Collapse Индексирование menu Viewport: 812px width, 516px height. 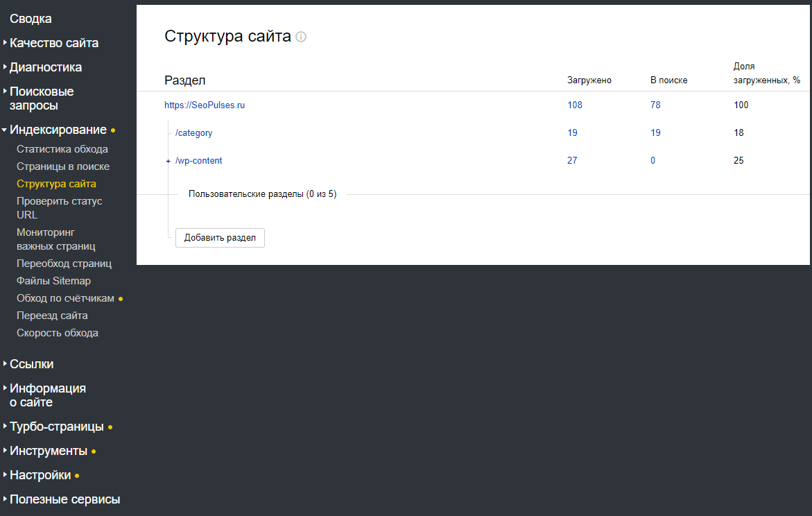pos(58,130)
